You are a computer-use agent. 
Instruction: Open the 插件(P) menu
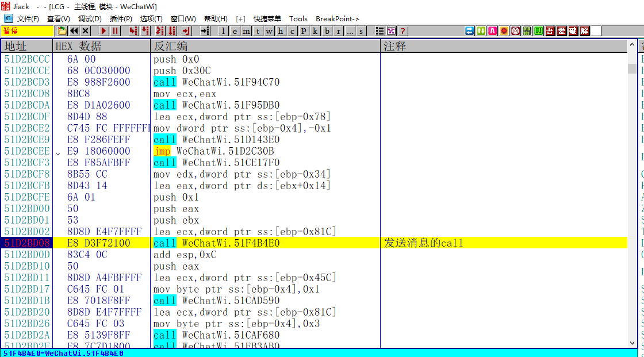pos(121,19)
